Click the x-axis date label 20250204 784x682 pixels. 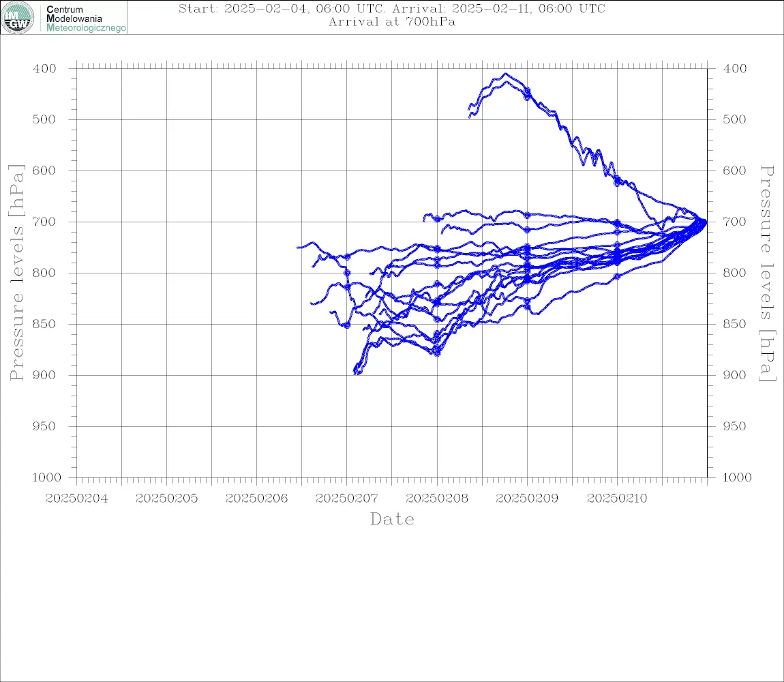pos(76,499)
